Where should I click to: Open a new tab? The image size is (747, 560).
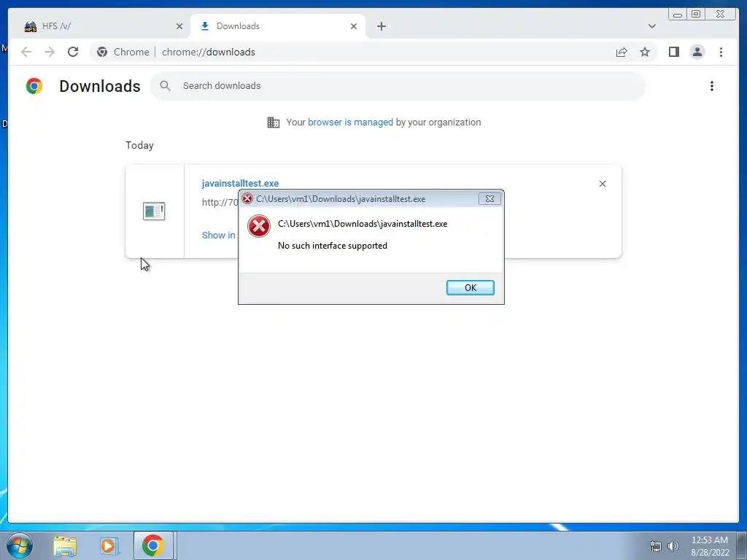(381, 26)
